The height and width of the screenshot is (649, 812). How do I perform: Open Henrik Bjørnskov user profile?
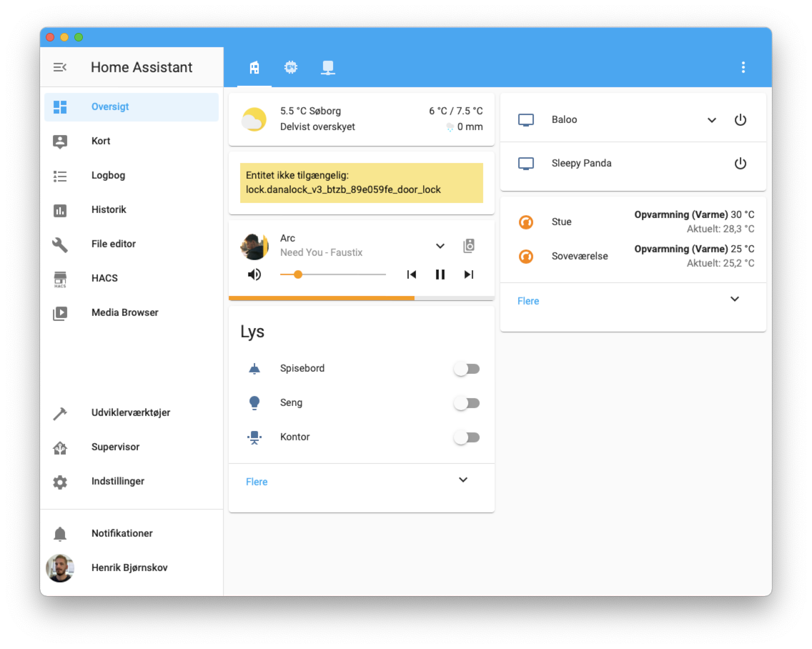pyautogui.click(x=132, y=568)
